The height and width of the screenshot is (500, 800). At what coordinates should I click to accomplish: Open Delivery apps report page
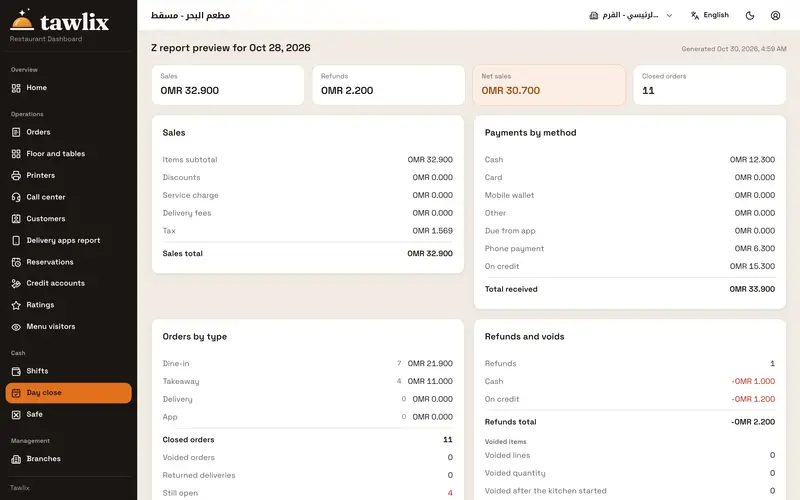[68, 240]
